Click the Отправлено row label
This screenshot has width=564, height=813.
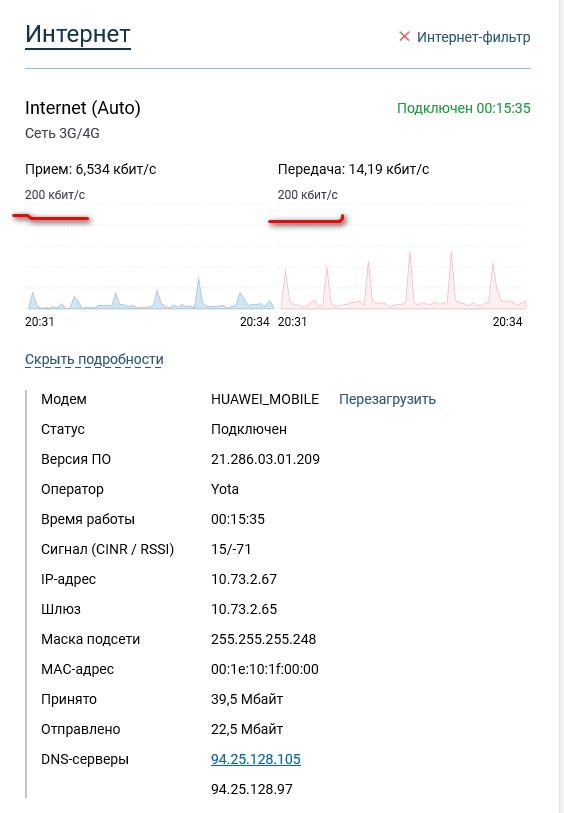click(80, 730)
